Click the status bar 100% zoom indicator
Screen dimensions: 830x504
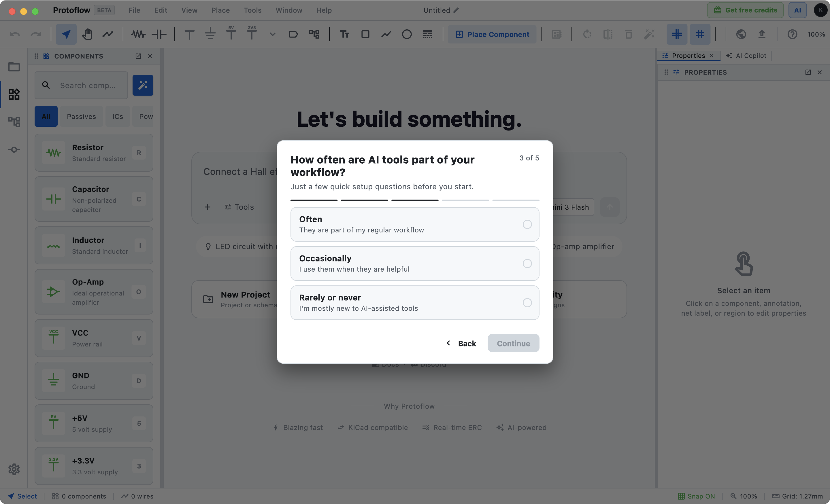pos(744,496)
